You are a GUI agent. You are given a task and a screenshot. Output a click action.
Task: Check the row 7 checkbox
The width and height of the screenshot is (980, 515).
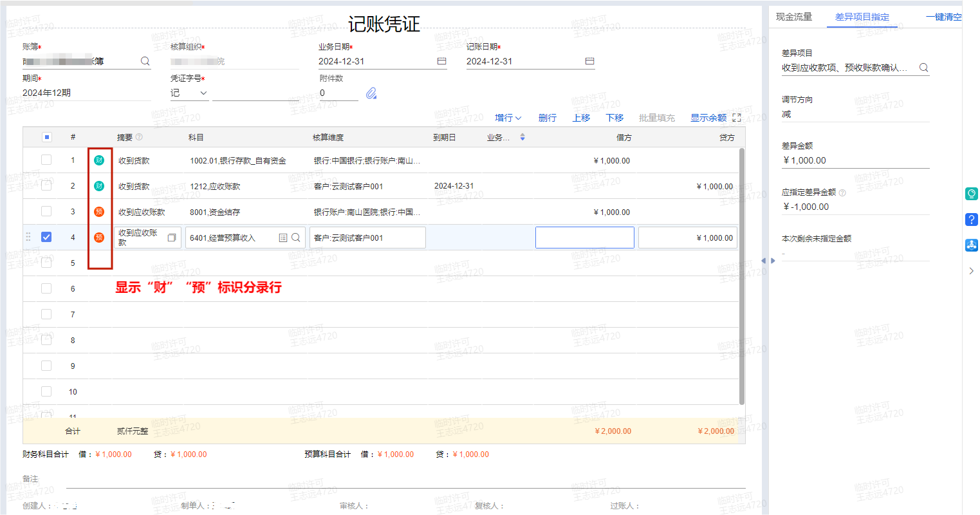(46, 314)
